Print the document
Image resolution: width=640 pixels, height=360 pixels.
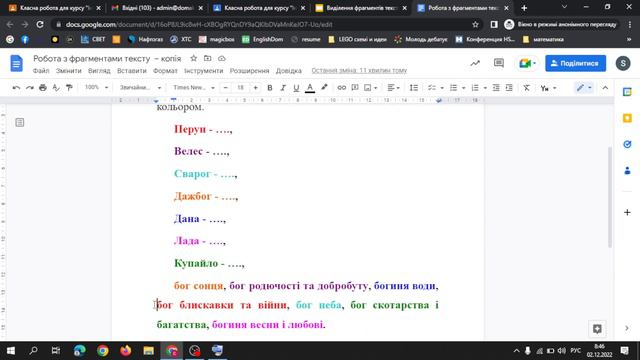[x=42, y=88]
